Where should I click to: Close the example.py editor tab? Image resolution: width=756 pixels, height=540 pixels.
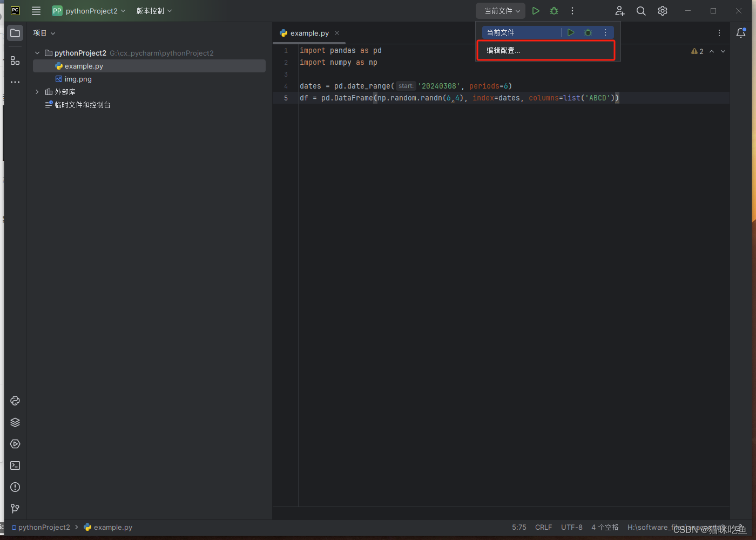337,33
